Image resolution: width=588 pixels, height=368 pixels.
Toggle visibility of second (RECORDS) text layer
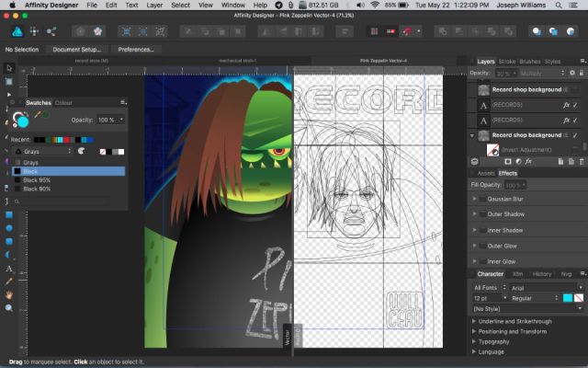pos(575,121)
